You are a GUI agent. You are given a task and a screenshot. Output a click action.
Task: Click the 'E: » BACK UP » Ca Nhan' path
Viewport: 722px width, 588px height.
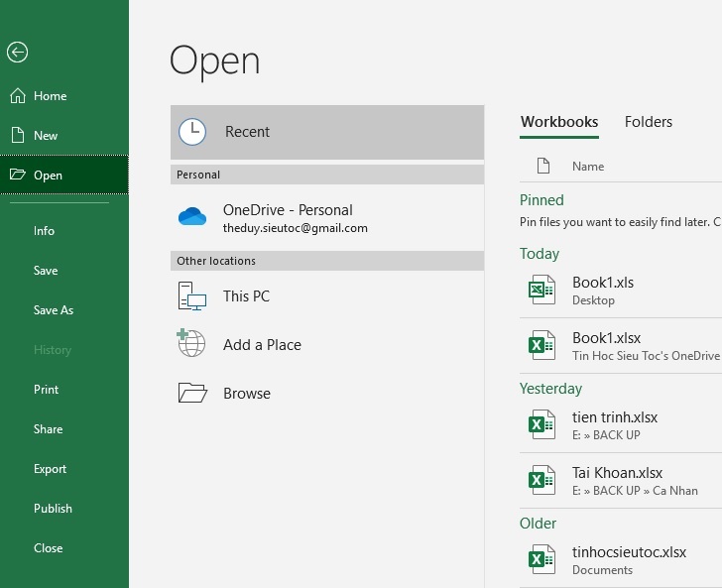635,491
